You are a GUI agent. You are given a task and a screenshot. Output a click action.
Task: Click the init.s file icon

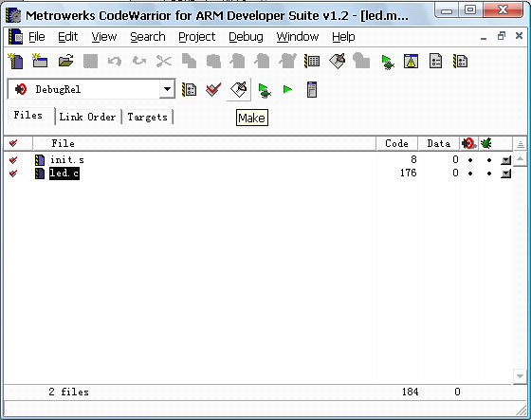(40, 160)
